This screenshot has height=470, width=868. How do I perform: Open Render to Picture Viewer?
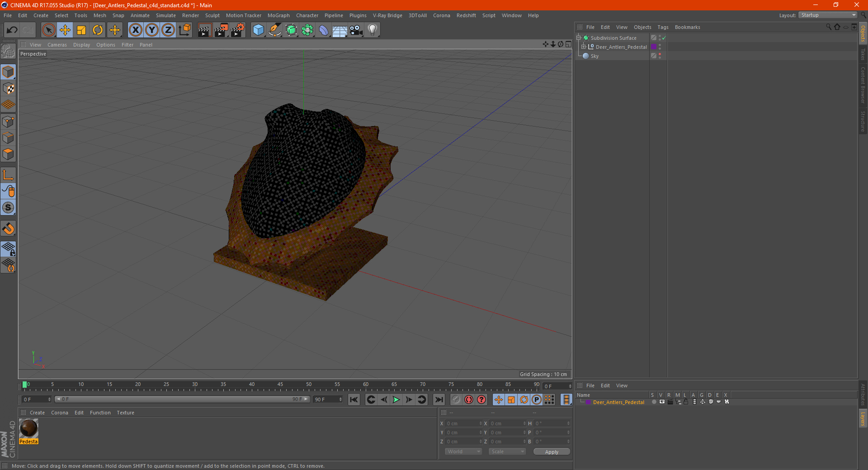coord(221,30)
